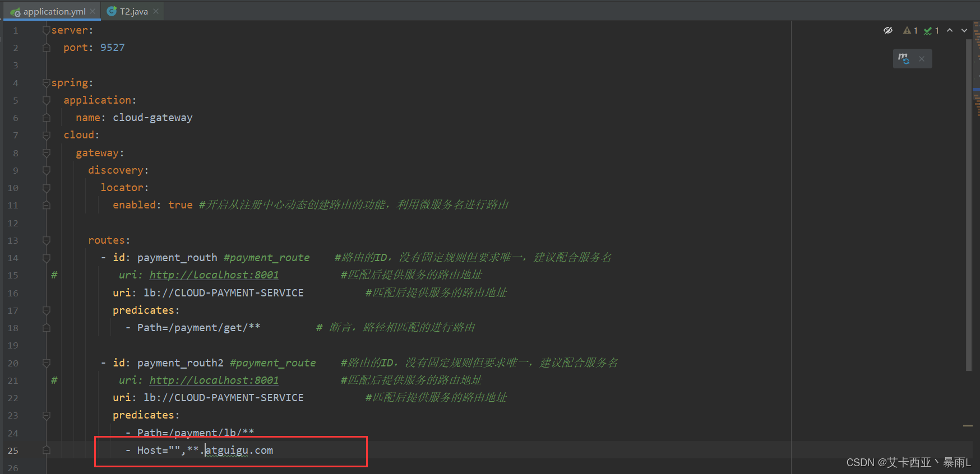Click the Maven reload changes icon
The height and width of the screenshot is (474, 980).
pyautogui.click(x=904, y=58)
